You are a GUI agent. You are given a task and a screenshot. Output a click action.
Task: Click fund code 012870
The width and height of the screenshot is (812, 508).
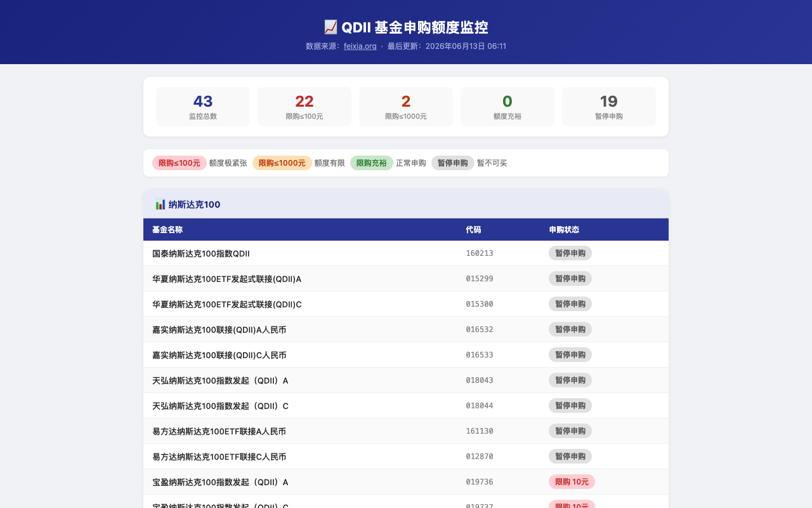pos(480,457)
